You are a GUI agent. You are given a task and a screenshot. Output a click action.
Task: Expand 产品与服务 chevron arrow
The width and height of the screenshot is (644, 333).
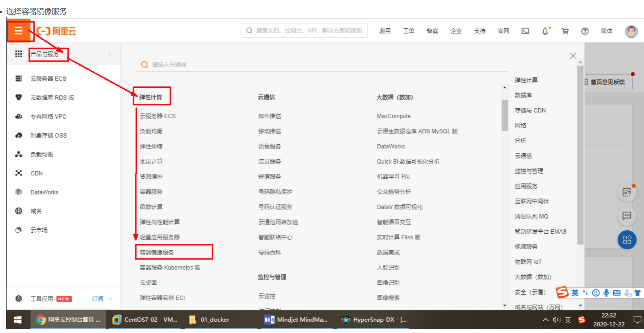click(x=110, y=54)
